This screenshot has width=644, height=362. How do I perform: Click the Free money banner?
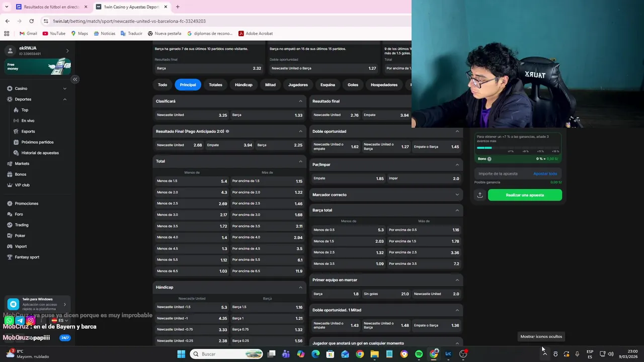(37, 66)
